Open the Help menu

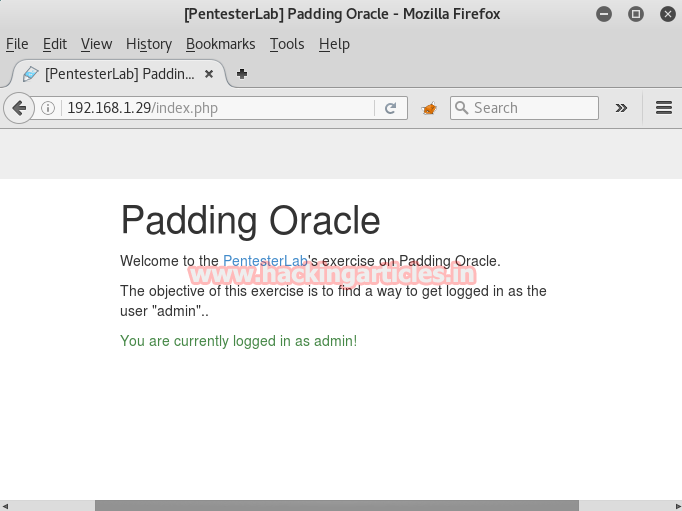click(334, 44)
